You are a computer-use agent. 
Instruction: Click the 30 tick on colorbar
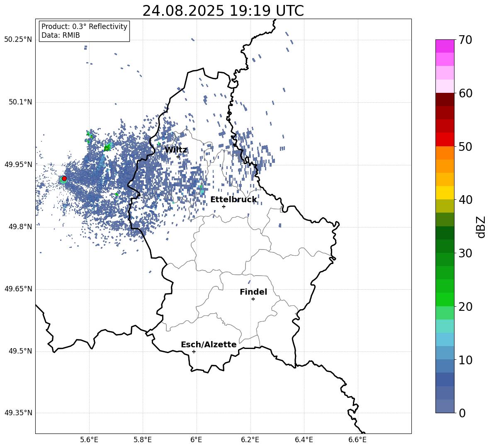pyautogui.click(x=465, y=253)
